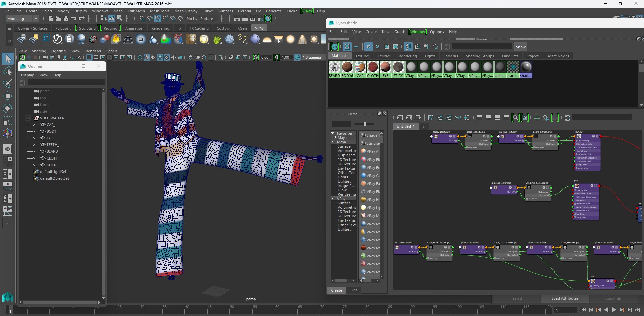Screen dimensions: 644x316
Task: Select the BEARD material swatch
Action: coord(334,69)
